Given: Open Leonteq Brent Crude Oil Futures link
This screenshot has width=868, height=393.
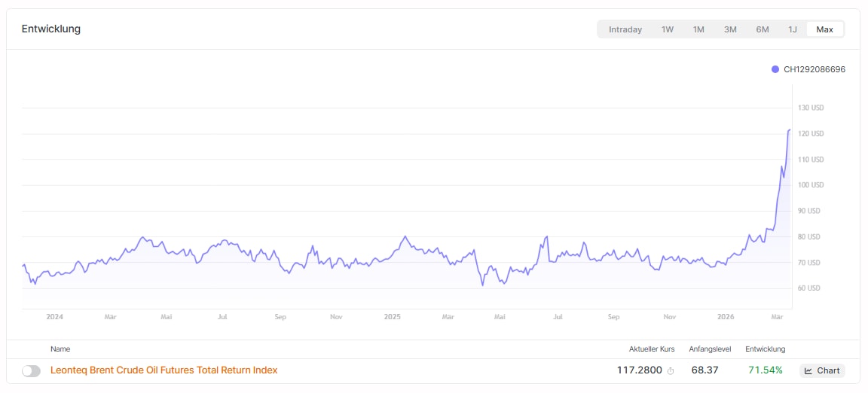Looking at the screenshot, I should tap(164, 370).
